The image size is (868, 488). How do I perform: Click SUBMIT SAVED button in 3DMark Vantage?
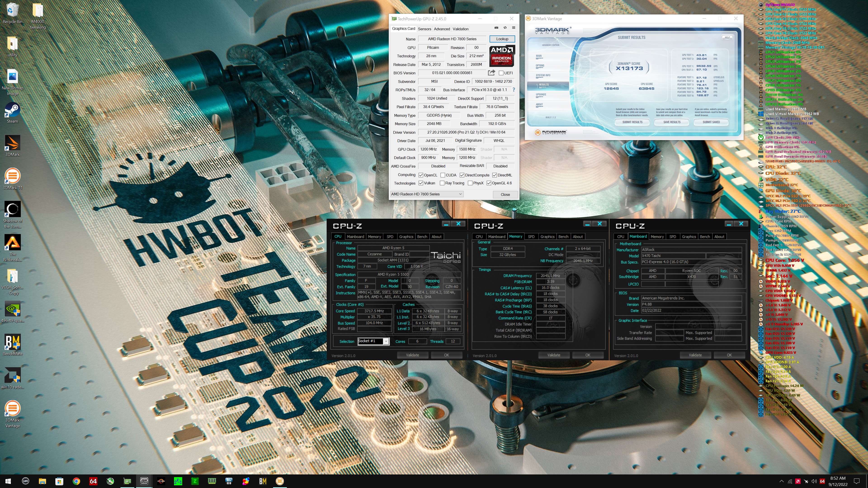711,122
